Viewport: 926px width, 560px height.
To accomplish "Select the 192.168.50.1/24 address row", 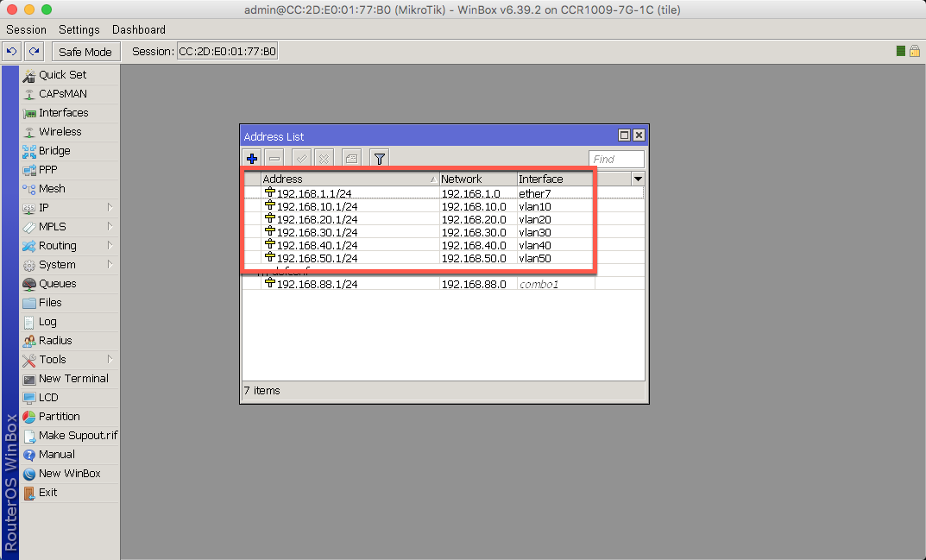I will point(443,258).
